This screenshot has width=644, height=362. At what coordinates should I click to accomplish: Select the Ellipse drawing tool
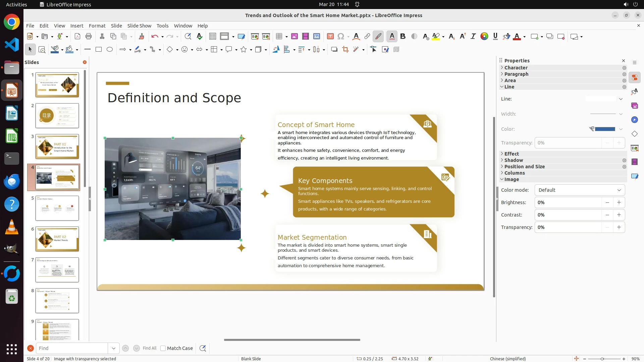(x=110, y=50)
